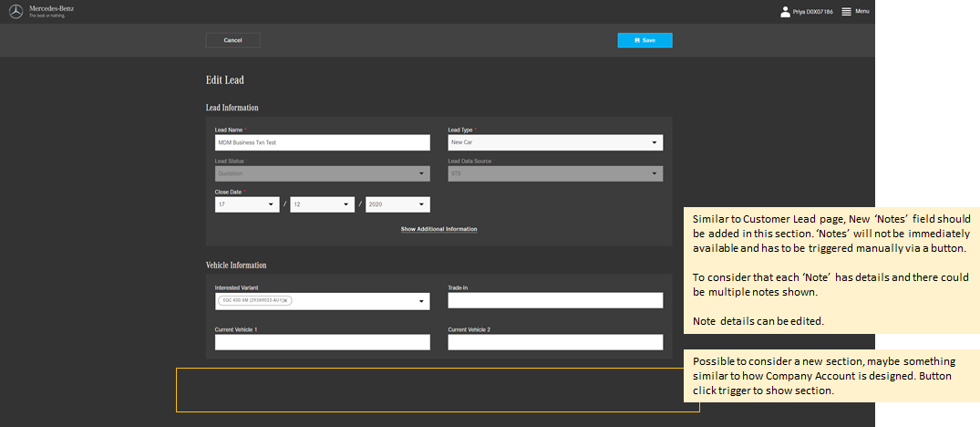Save the lead changes
This screenshot has height=427, width=980.
click(645, 40)
